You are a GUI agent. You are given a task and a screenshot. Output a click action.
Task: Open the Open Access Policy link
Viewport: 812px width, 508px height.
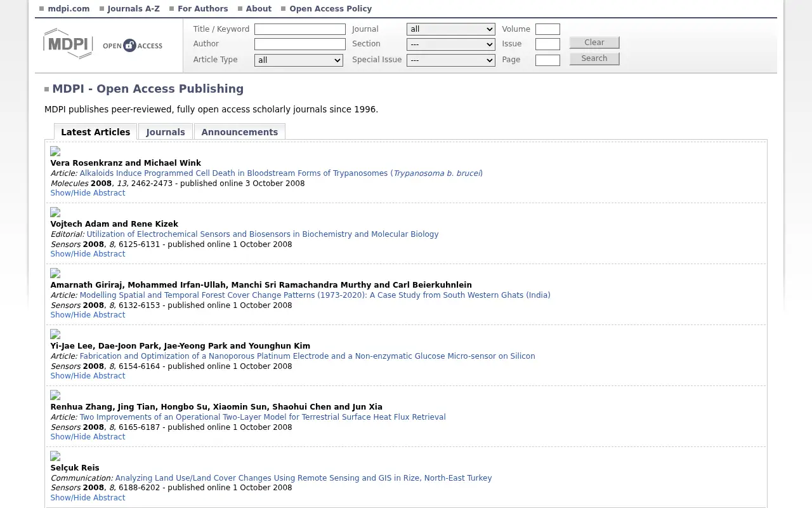click(331, 9)
